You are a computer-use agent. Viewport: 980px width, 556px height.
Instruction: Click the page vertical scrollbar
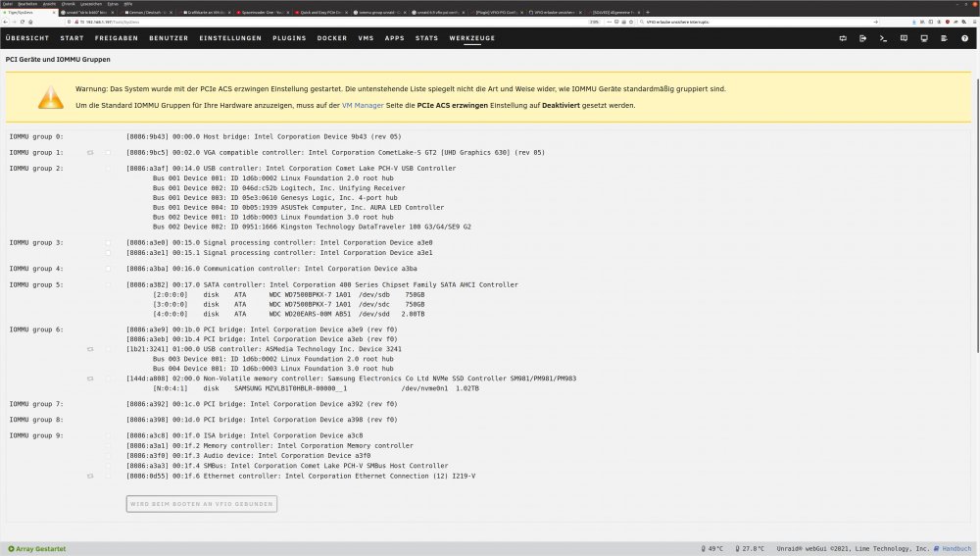click(977, 216)
